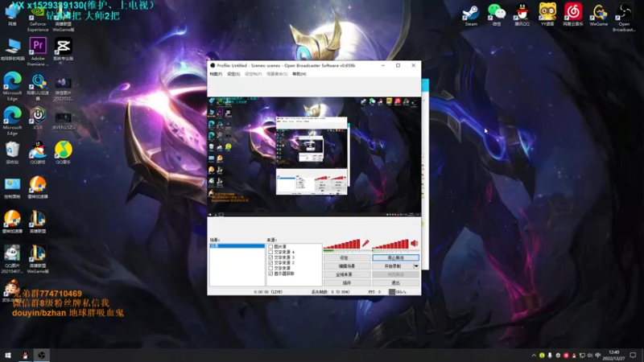The width and height of the screenshot is (644, 362).
Task: Click the 设定 settings button
Action: tap(347, 257)
